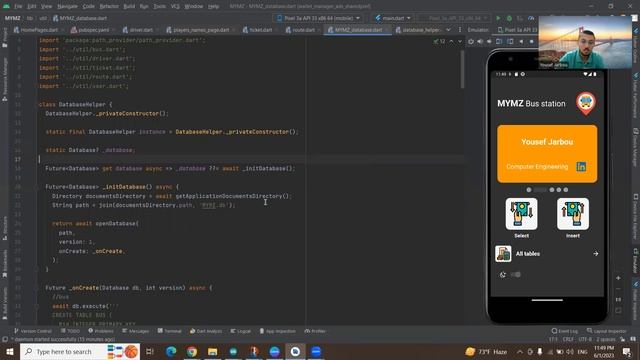Image resolution: width=640 pixels, height=360 pixels.
Task: Open the Flutter performance gauge icon
Action: tap(531, 18)
